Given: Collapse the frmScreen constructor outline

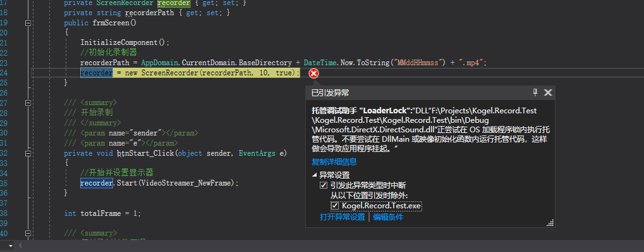Looking at the screenshot, I should tap(28, 23).
